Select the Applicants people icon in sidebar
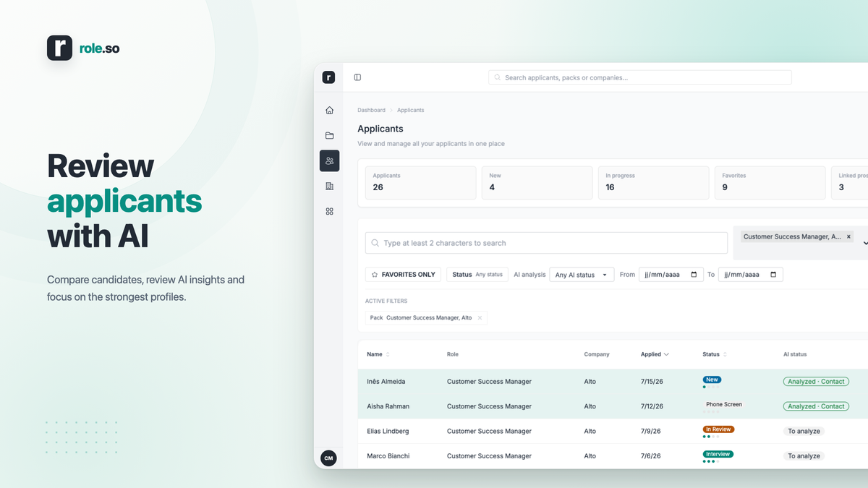The width and height of the screenshot is (868, 488). click(x=329, y=160)
